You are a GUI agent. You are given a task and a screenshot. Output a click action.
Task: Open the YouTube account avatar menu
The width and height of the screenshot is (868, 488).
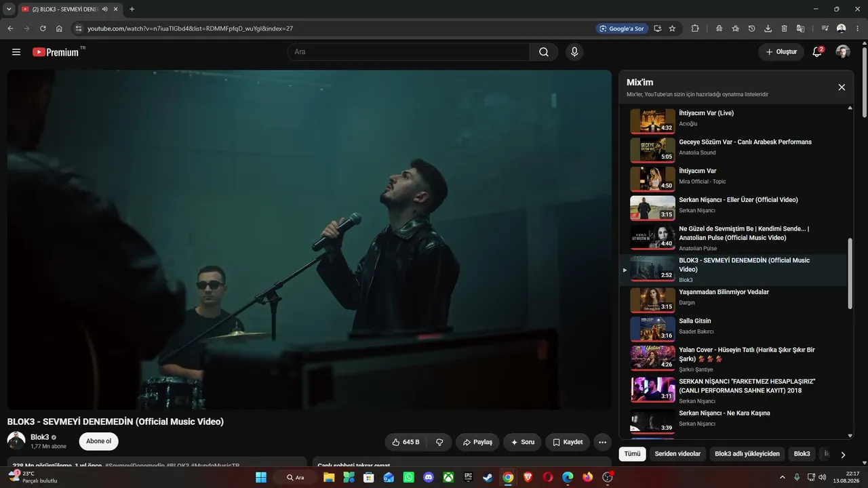click(x=843, y=52)
